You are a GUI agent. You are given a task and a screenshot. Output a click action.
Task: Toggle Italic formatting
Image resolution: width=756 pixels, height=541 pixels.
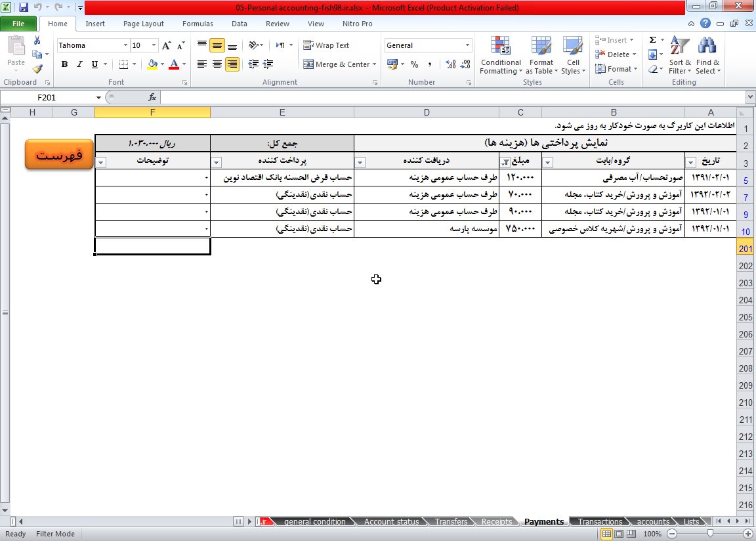point(79,64)
